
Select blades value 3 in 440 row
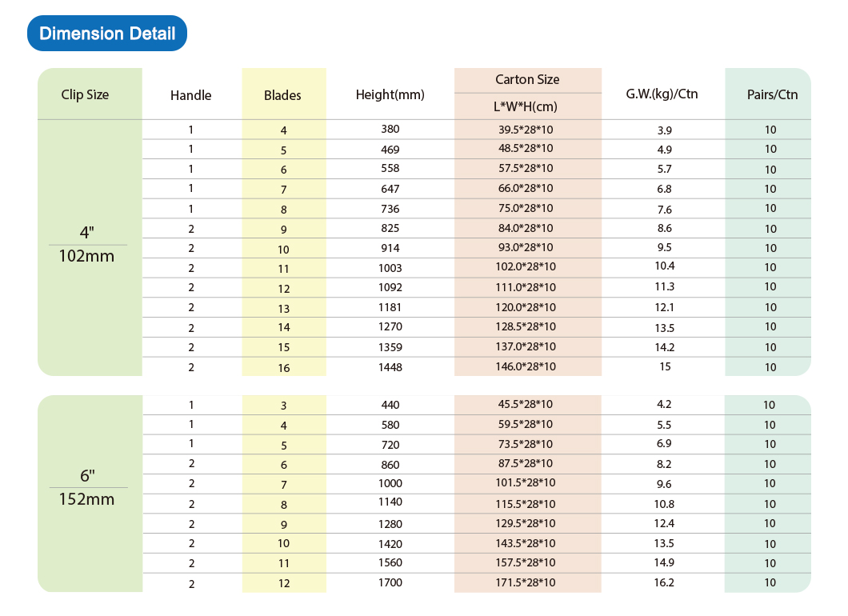coord(283,406)
